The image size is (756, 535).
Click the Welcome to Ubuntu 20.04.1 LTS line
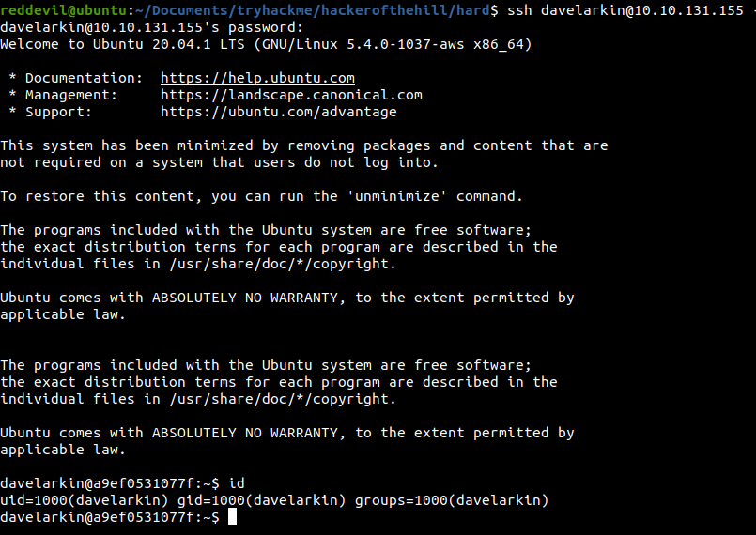point(266,44)
